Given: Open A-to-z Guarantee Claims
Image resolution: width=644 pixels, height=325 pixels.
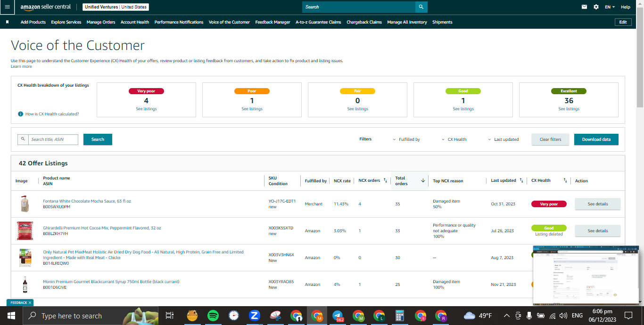Looking at the screenshot, I should pyautogui.click(x=318, y=22).
